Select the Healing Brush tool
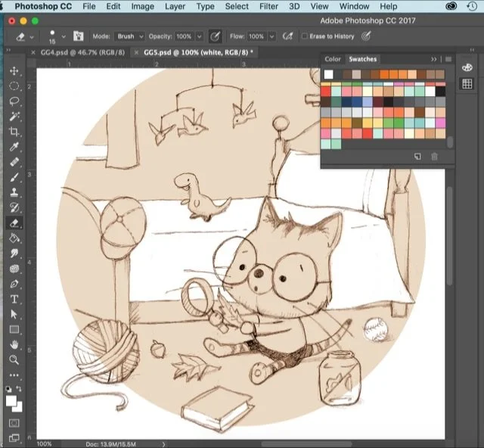 [14, 162]
